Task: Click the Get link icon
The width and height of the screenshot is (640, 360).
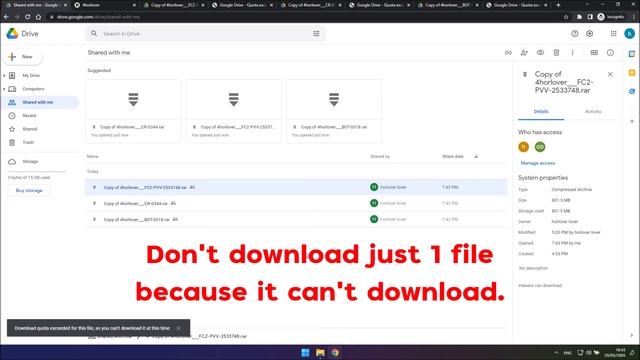Action: pyautogui.click(x=508, y=53)
